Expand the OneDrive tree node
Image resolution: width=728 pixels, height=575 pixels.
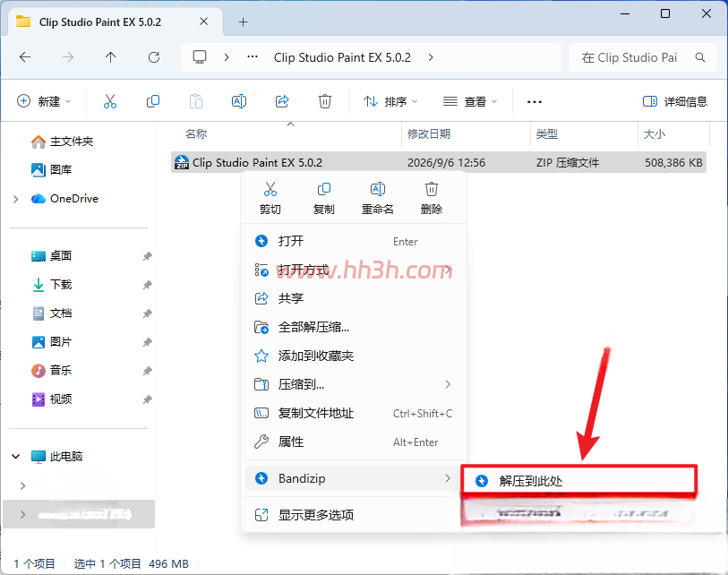pyautogui.click(x=16, y=199)
